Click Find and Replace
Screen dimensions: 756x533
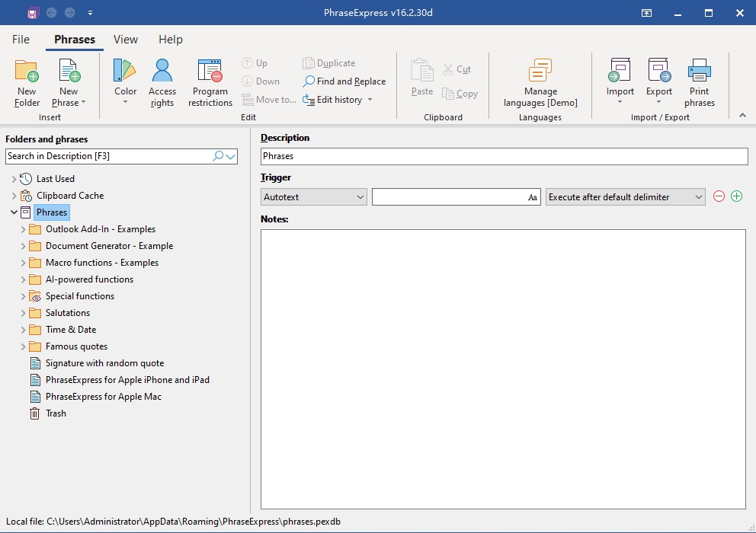(x=344, y=81)
